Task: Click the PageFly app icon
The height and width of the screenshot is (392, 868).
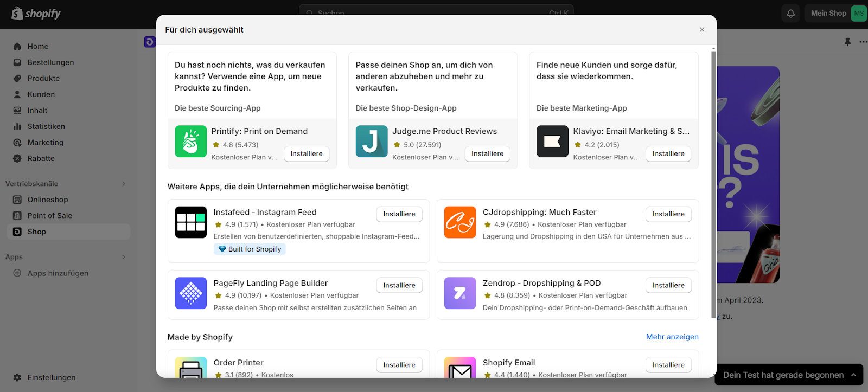Action: (191, 293)
